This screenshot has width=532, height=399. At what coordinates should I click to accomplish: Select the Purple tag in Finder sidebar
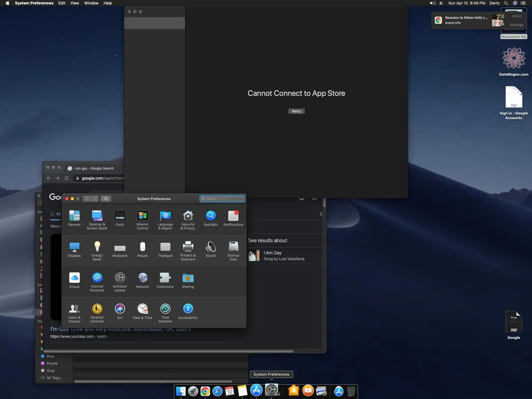[x=52, y=363]
